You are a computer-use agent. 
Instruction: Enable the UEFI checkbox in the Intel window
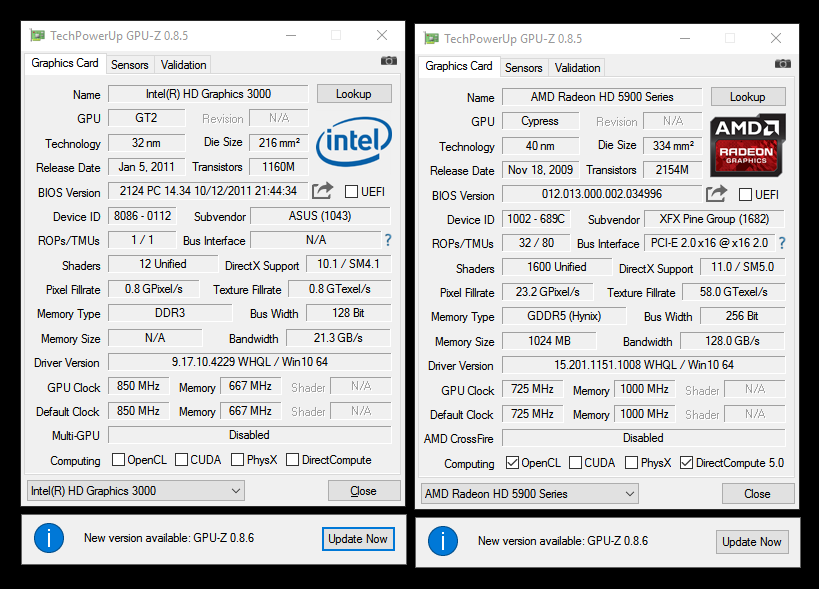[351, 192]
